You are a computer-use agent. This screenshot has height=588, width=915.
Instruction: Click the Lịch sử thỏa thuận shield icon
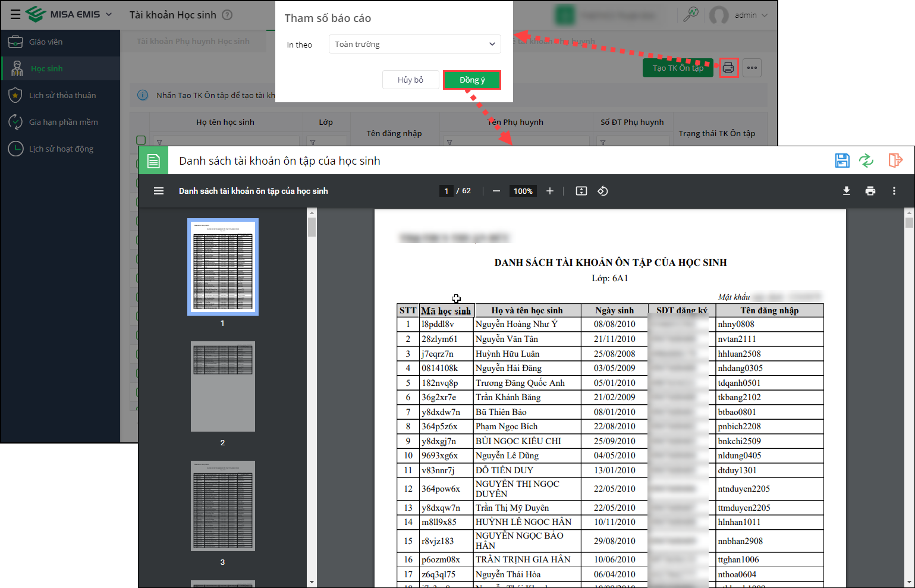pyautogui.click(x=15, y=95)
